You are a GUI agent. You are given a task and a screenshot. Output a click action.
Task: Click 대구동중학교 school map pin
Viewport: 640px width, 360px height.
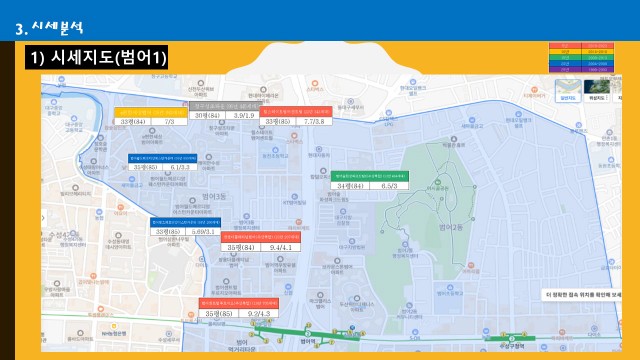click(x=54, y=102)
